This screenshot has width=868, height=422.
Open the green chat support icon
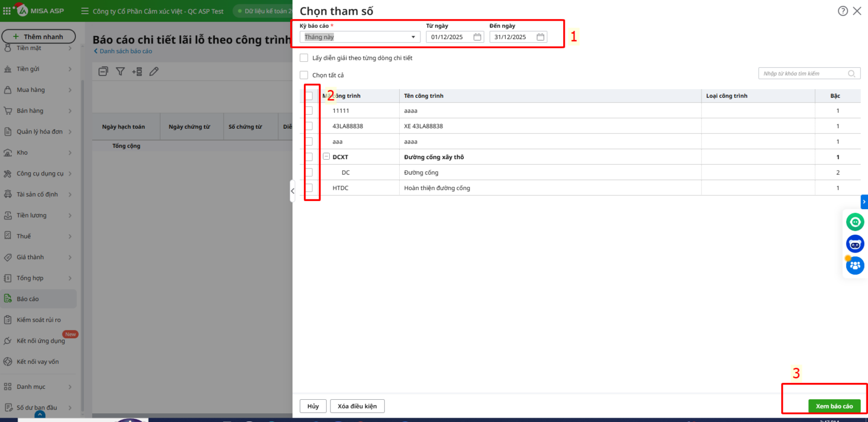point(855,222)
